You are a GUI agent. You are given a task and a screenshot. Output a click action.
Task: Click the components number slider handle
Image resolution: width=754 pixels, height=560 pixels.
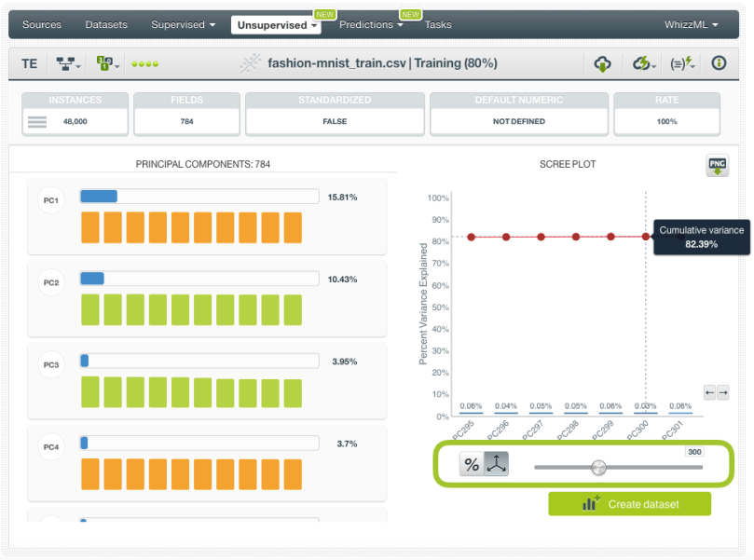coord(598,467)
